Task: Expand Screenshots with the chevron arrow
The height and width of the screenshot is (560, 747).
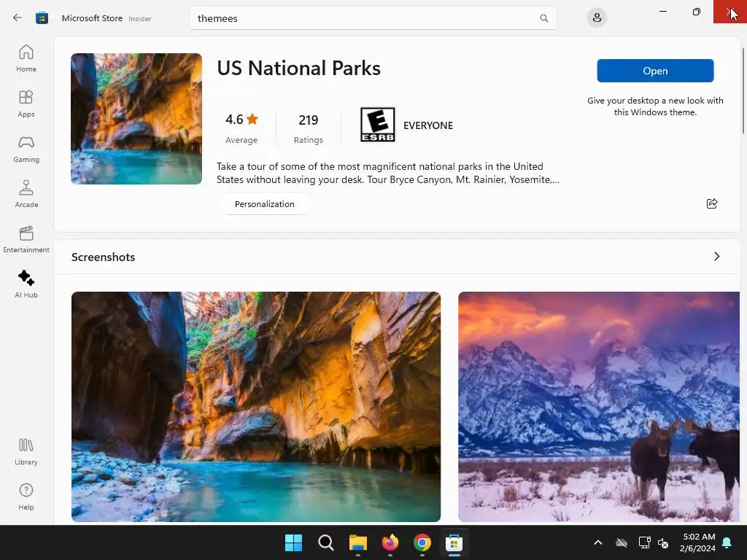Action: [x=716, y=257]
